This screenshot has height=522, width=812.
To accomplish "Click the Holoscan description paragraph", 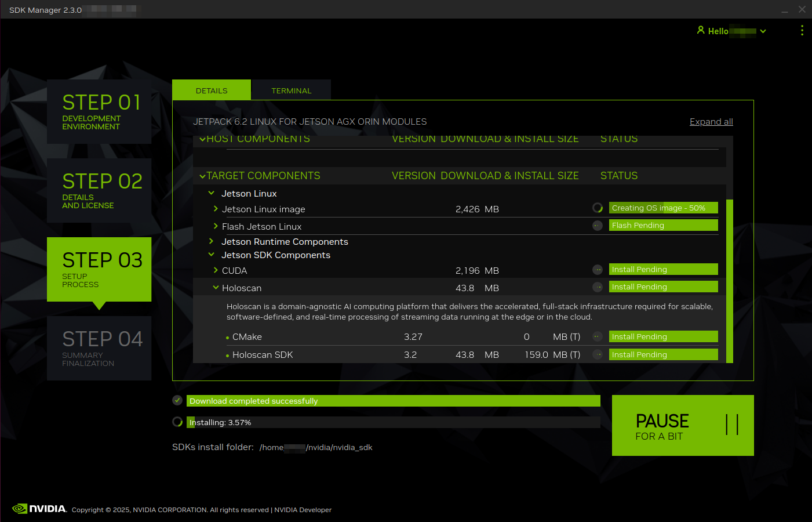I will tap(469, 311).
